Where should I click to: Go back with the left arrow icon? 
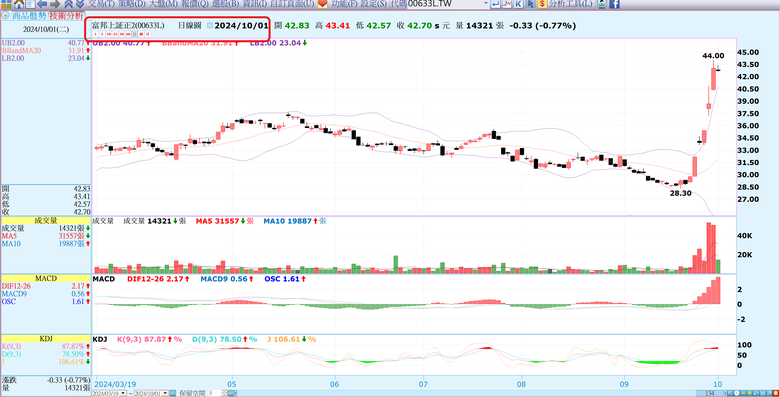click(x=42, y=4)
